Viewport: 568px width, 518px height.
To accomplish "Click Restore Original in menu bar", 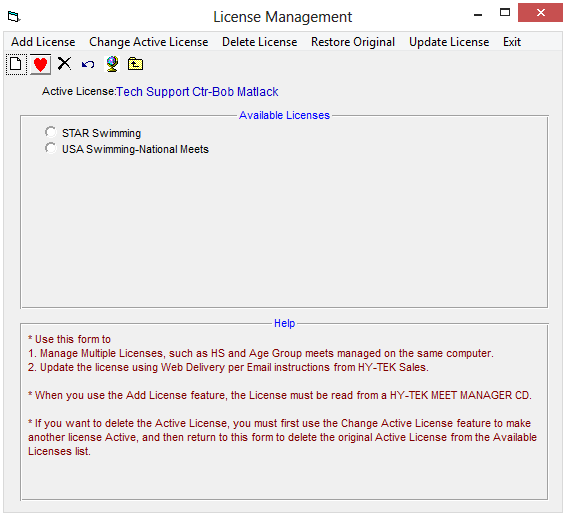I will [x=353, y=42].
